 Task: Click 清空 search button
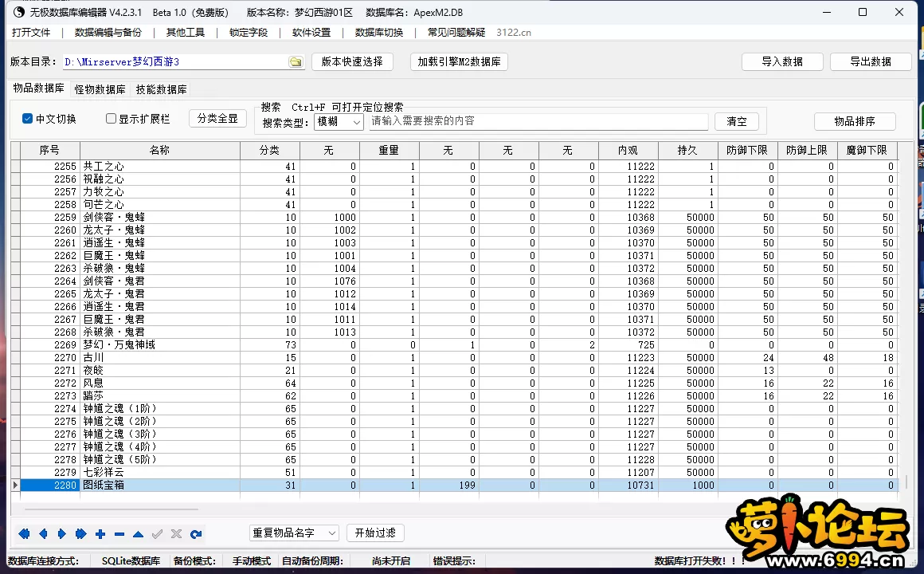click(x=736, y=121)
